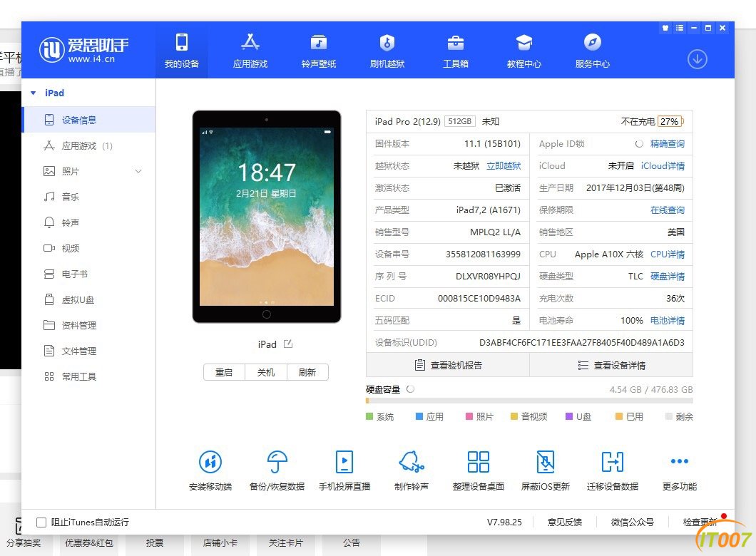This screenshot has width=756, height=556.
Task: Open 备份/恢复数据 umbrella icon
Action: tap(277, 463)
